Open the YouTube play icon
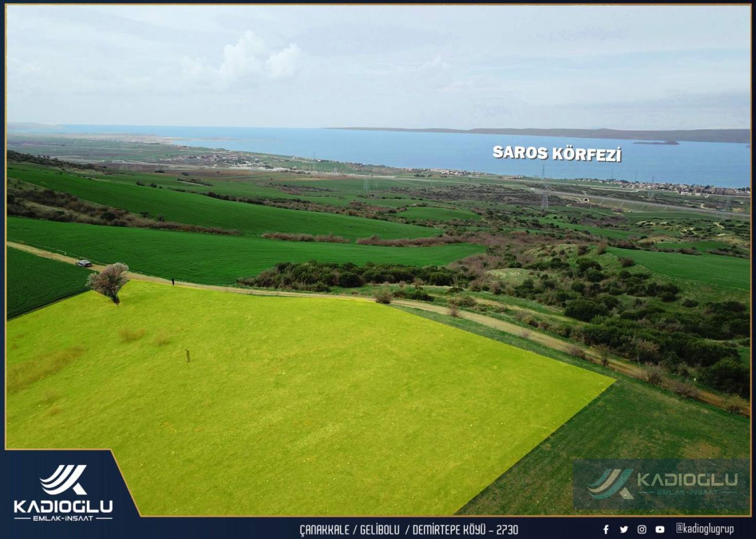This screenshot has height=539, width=756. [x=660, y=530]
